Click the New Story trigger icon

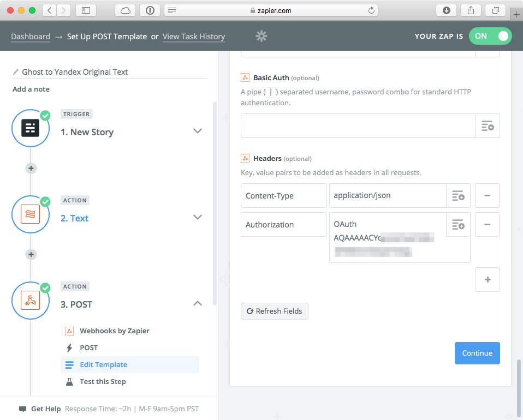point(31,128)
